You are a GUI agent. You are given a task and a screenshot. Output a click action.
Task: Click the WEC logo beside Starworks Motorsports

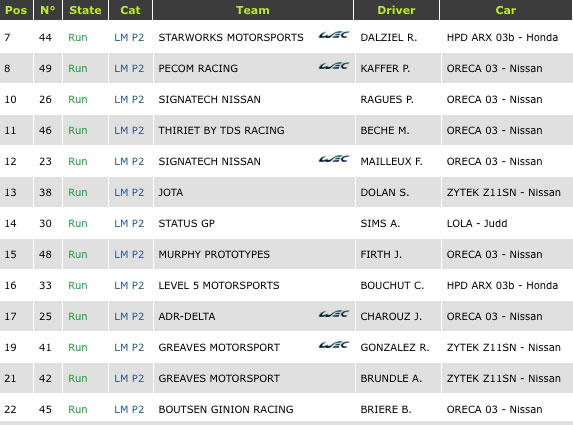coord(334,35)
